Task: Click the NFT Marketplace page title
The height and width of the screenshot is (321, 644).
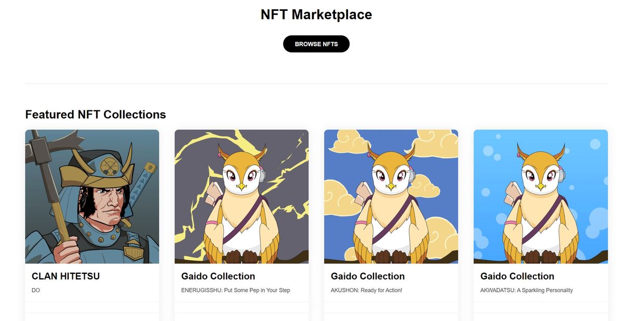Action: click(x=316, y=15)
